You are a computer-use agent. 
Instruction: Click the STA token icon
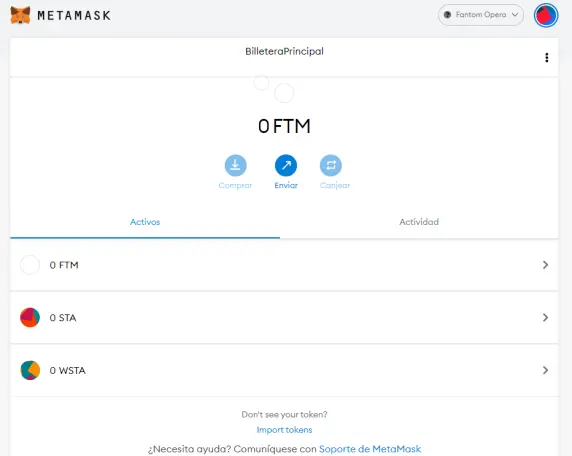(30, 317)
